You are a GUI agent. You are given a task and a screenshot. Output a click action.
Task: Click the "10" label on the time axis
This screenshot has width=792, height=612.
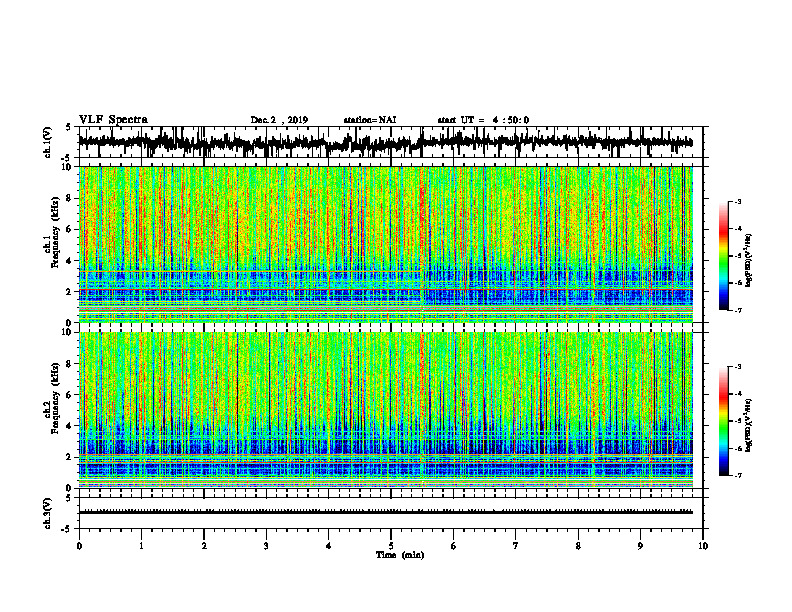point(703,546)
